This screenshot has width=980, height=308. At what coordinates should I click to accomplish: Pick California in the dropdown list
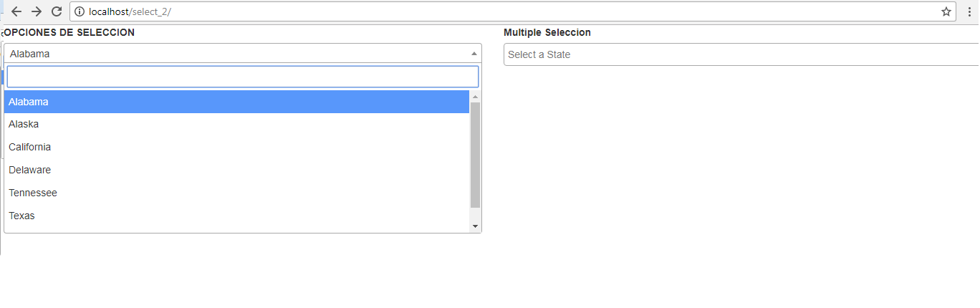click(x=236, y=148)
